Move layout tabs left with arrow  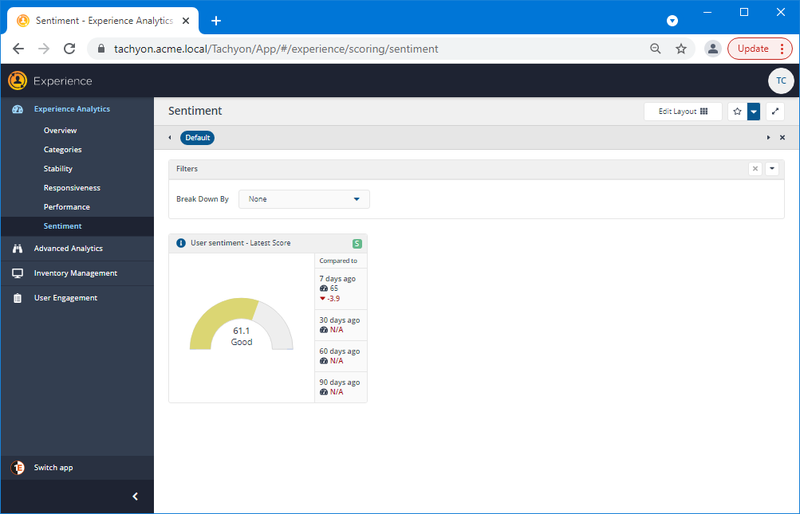click(170, 138)
